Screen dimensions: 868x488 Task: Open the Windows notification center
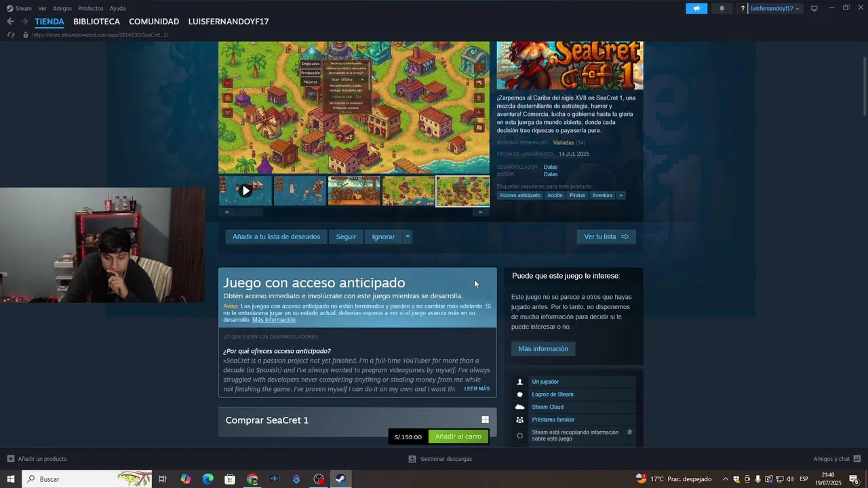[x=854, y=479]
